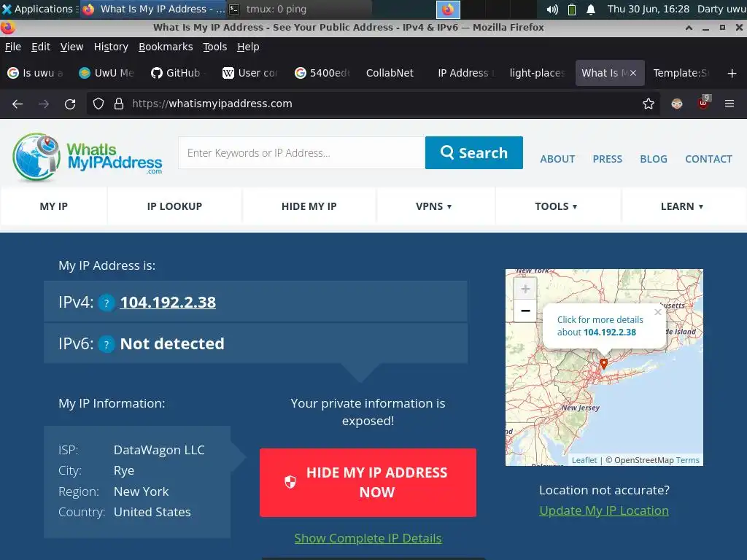Open the ABOUT link
Image resolution: width=747 pixels, height=560 pixels.
coord(557,159)
